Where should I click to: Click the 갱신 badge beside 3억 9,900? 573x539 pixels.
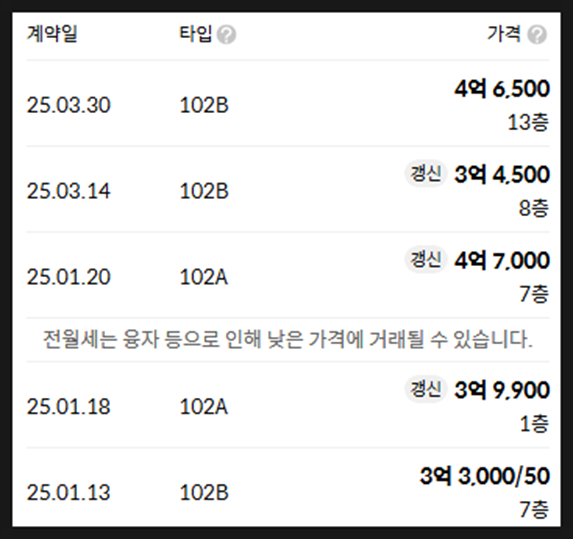[426, 389]
